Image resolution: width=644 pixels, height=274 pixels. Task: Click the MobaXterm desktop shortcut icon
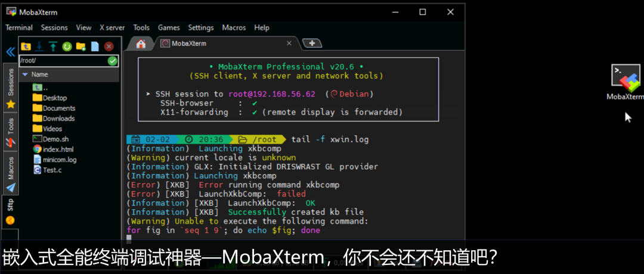tap(626, 82)
